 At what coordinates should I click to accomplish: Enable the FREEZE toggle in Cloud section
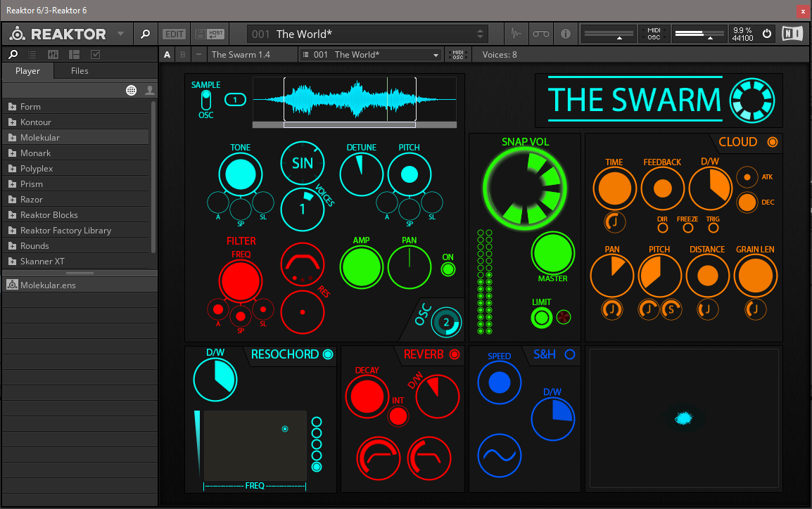(x=687, y=228)
